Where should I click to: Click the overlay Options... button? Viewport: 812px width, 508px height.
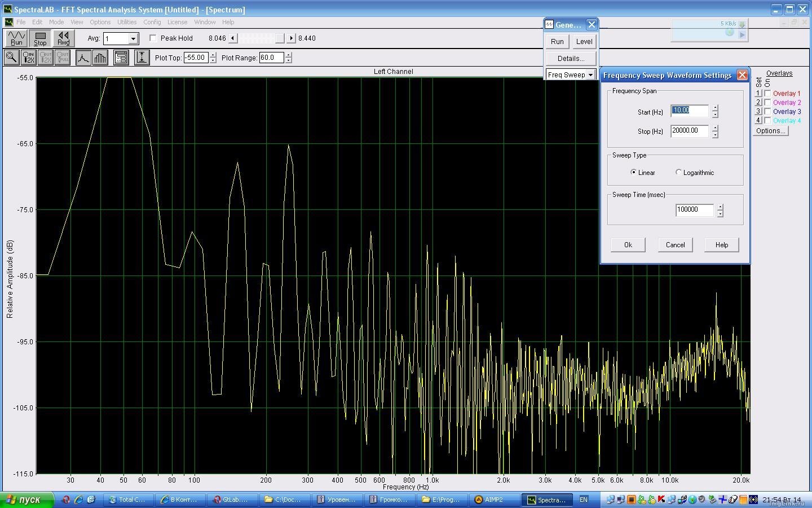[x=770, y=131]
